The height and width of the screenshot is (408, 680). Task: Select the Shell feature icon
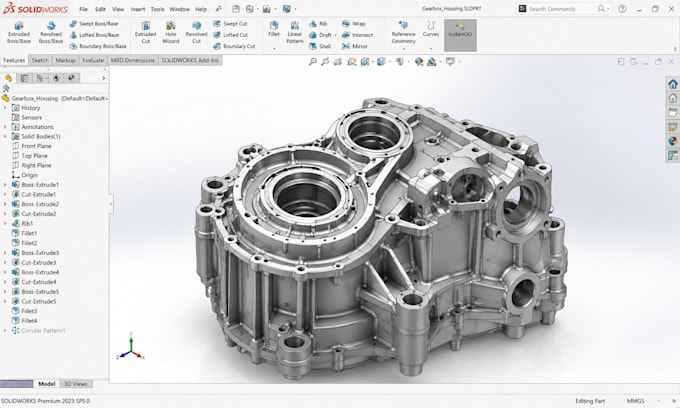313,46
